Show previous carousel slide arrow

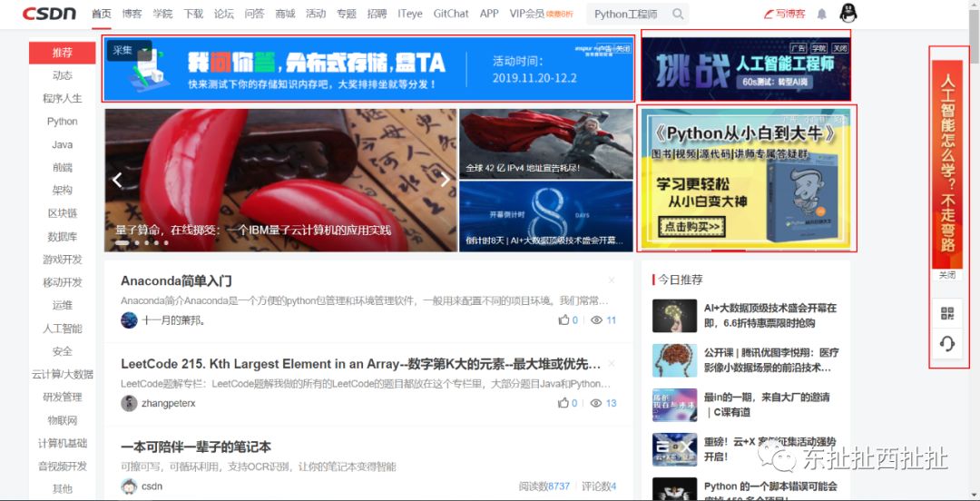point(117,180)
